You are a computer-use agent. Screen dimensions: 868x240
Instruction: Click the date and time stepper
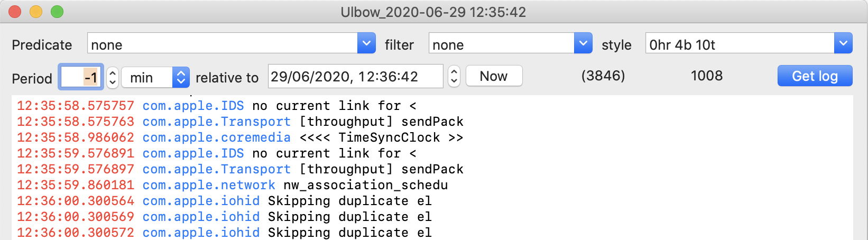point(454,77)
